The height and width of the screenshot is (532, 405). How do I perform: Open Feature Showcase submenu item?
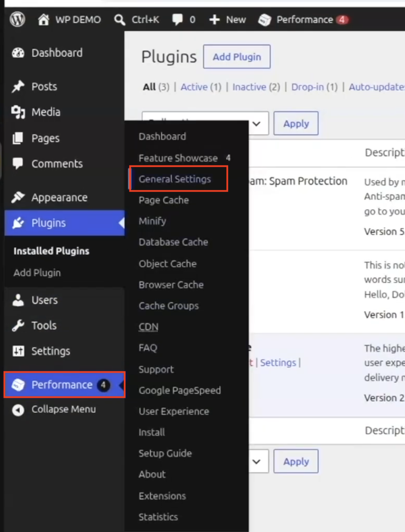pyautogui.click(x=178, y=158)
